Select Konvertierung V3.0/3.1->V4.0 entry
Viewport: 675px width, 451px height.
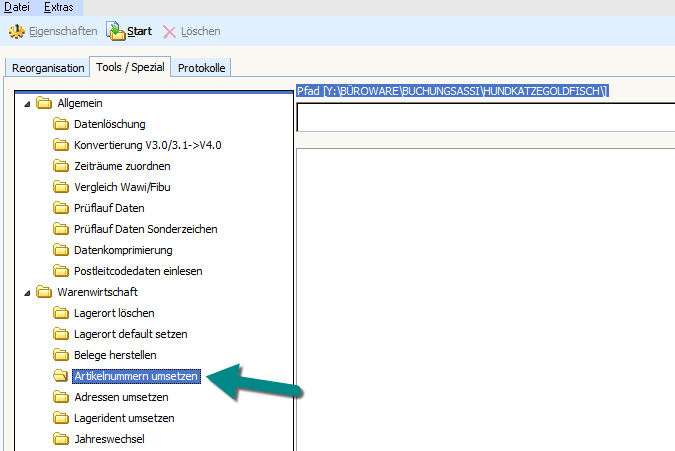pyautogui.click(x=147, y=145)
